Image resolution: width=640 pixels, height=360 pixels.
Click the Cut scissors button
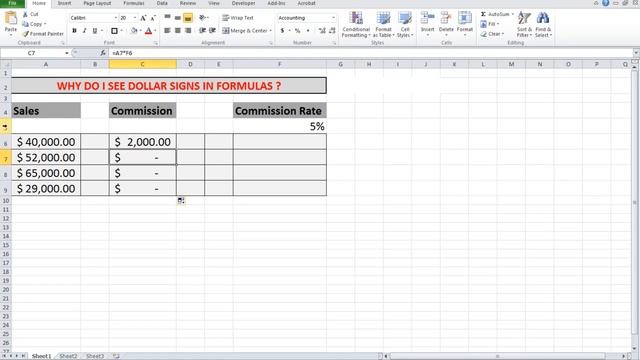[x=30, y=14]
